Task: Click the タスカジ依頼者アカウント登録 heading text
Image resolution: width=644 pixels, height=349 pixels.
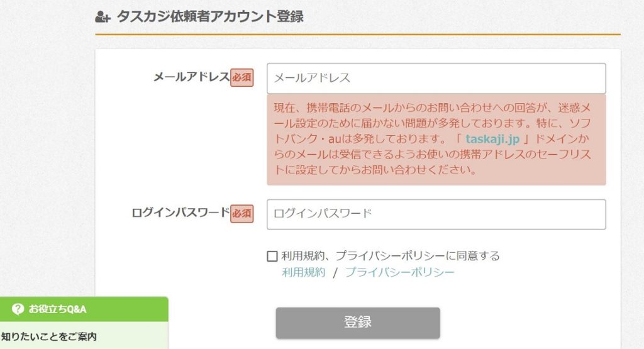Action: [210, 16]
